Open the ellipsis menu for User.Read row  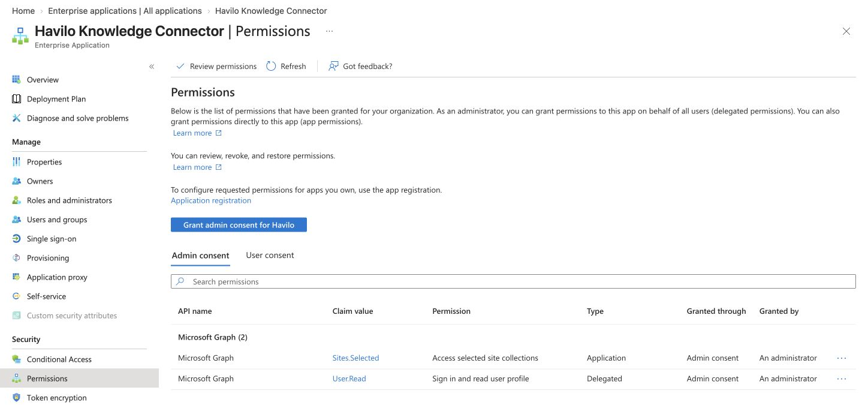click(842, 379)
